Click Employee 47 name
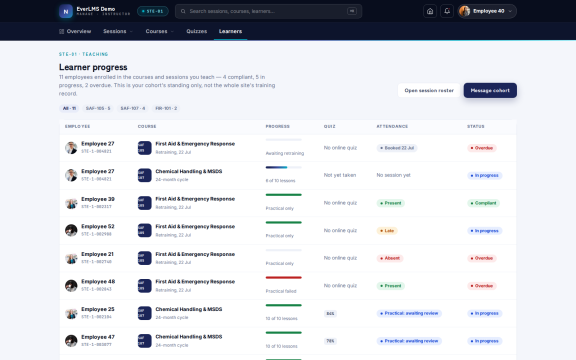The height and width of the screenshot is (360, 576). click(x=98, y=337)
